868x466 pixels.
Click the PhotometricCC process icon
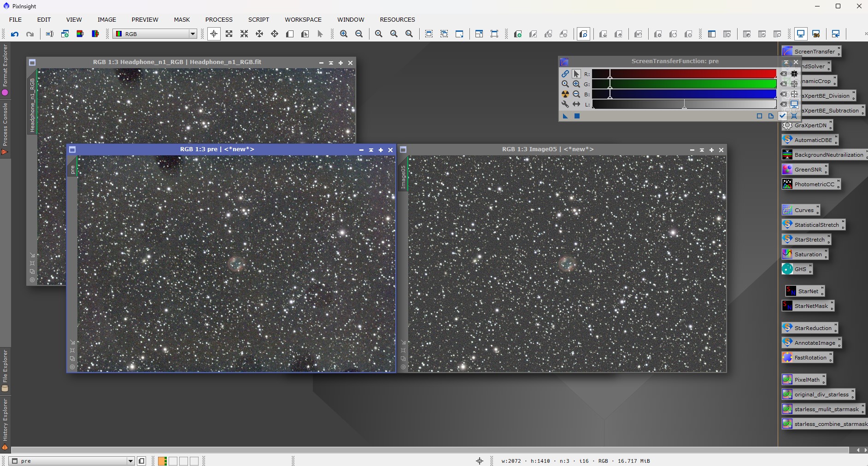[x=811, y=184]
